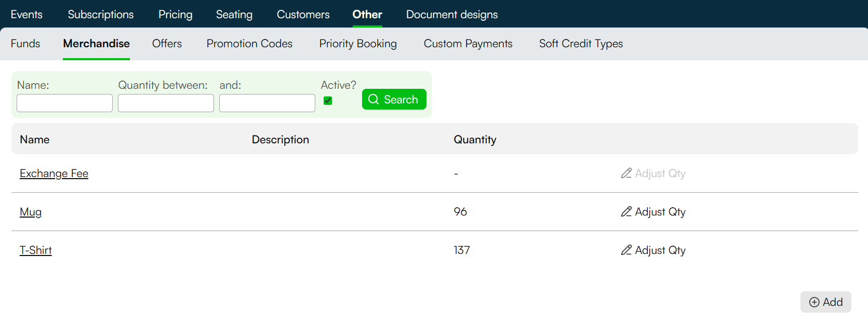Viewport: 868px width, 323px height.
Task: Open the Mug merchandise item
Action: point(31,212)
